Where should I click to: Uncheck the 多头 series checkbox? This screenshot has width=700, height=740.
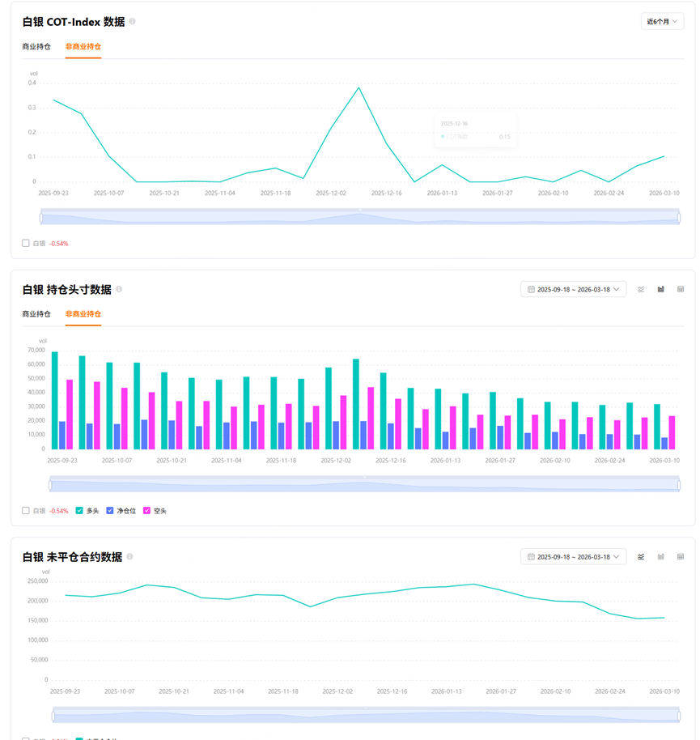(x=79, y=511)
